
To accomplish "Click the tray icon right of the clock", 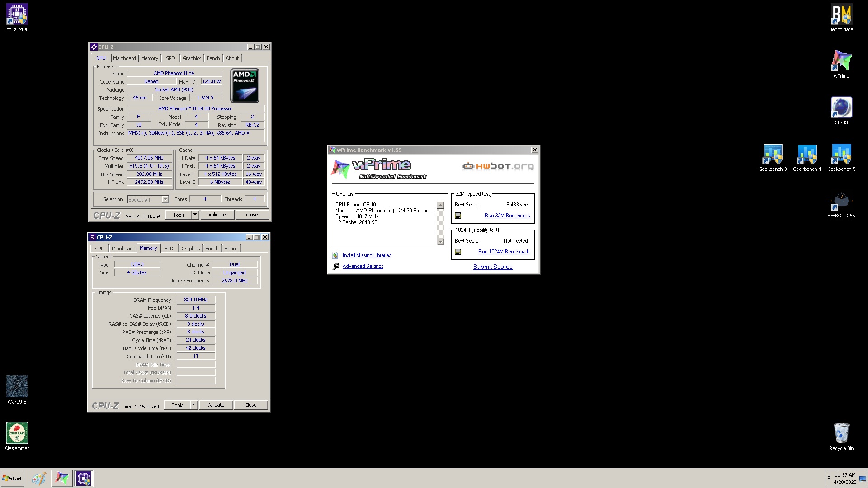I will point(863,479).
